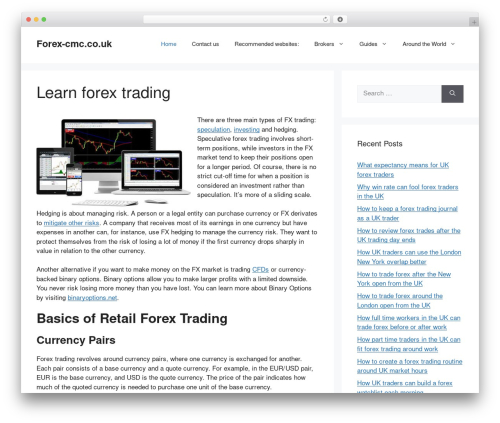
Task: Open post about full time workers trading forex
Action: point(408,322)
